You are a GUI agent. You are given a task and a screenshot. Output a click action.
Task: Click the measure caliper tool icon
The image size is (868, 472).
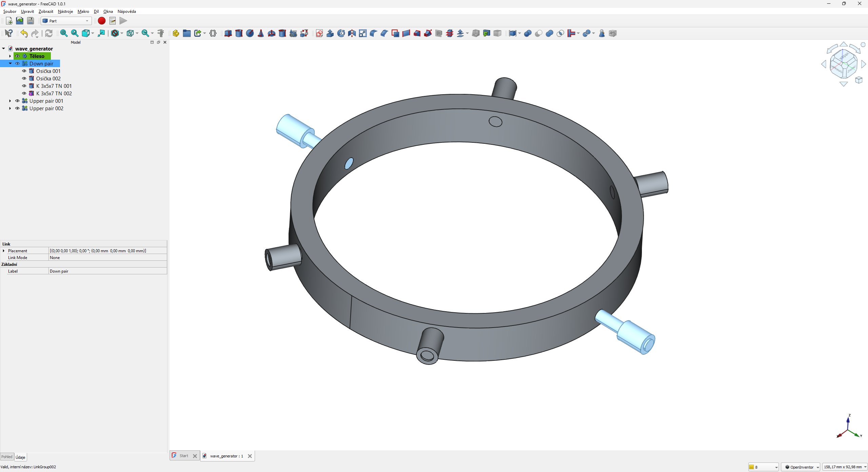tap(161, 33)
